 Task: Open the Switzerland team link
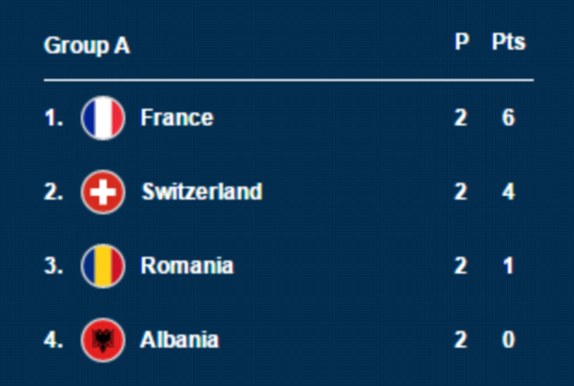tap(202, 192)
